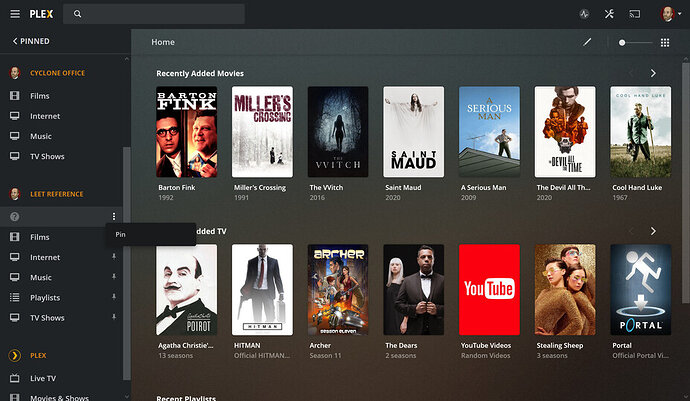This screenshot has height=401, width=690.
Task: Unpin Music under Leet Reference
Action: coord(114,276)
